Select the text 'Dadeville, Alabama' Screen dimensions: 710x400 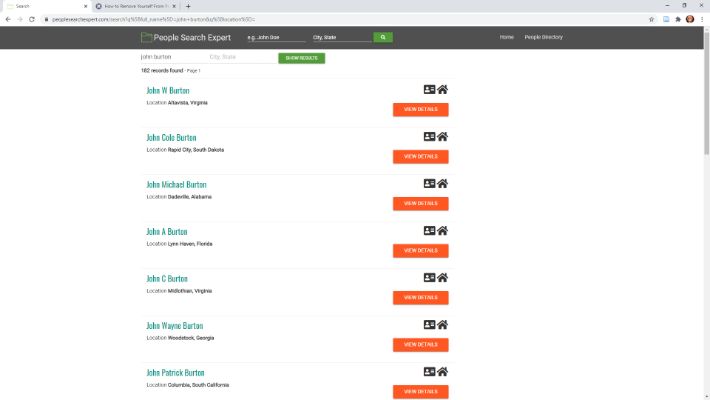(x=190, y=197)
